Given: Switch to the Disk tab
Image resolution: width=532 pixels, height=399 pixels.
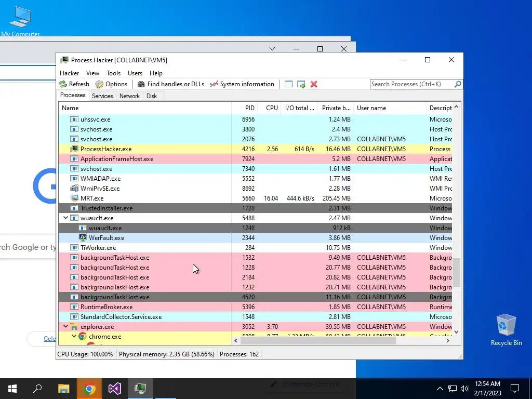Looking at the screenshot, I should pyautogui.click(x=152, y=96).
